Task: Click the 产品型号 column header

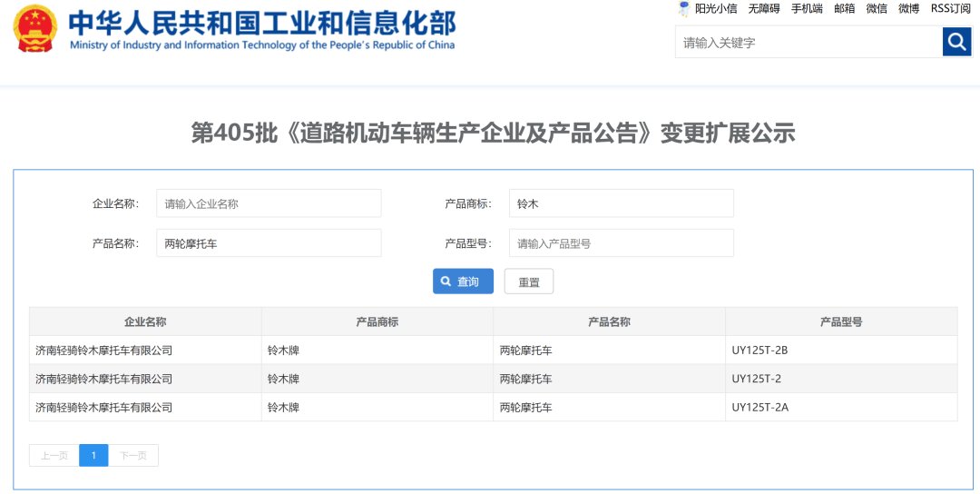Action: 841,322
